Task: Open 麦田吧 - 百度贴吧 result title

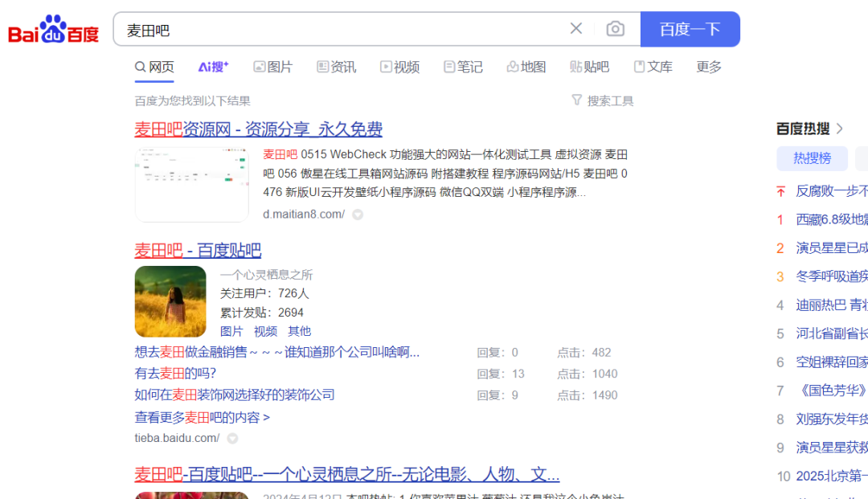Action: click(198, 250)
